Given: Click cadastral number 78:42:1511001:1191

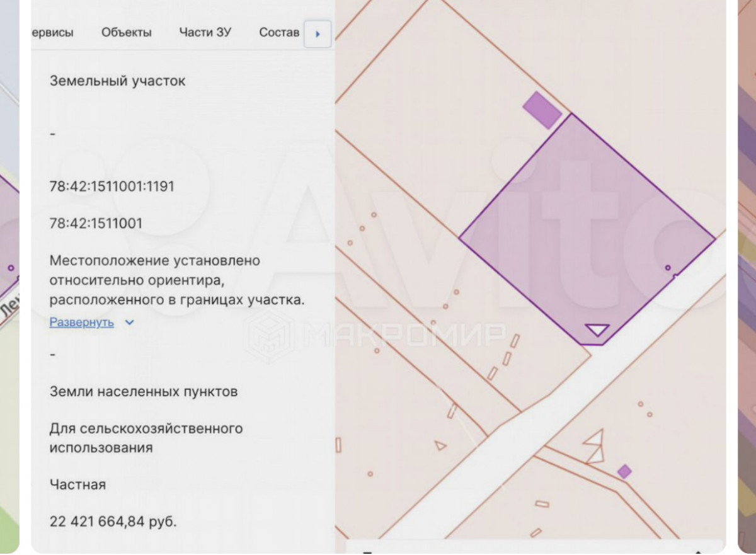Looking at the screenshot, I should (x=112, y=186).
